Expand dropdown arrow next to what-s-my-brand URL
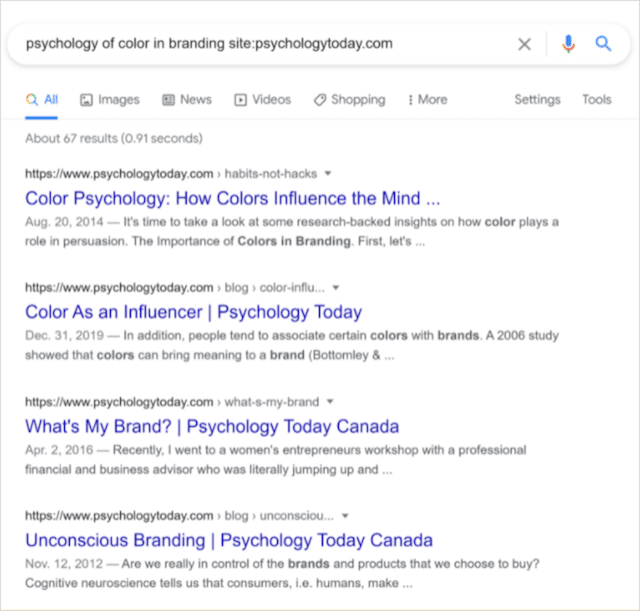The height and width of the screenshot is (611, 640). (330, 402)
